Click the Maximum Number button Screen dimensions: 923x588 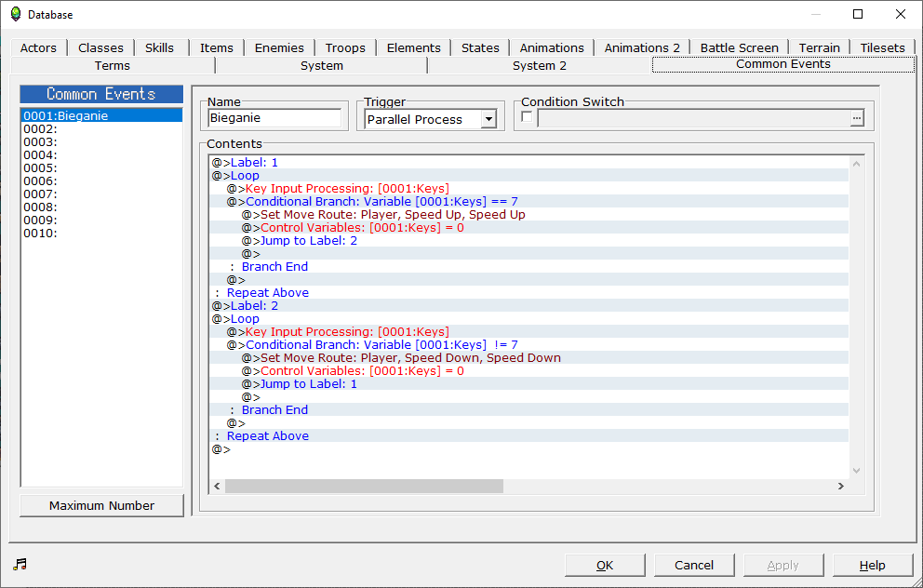(101, 505)
